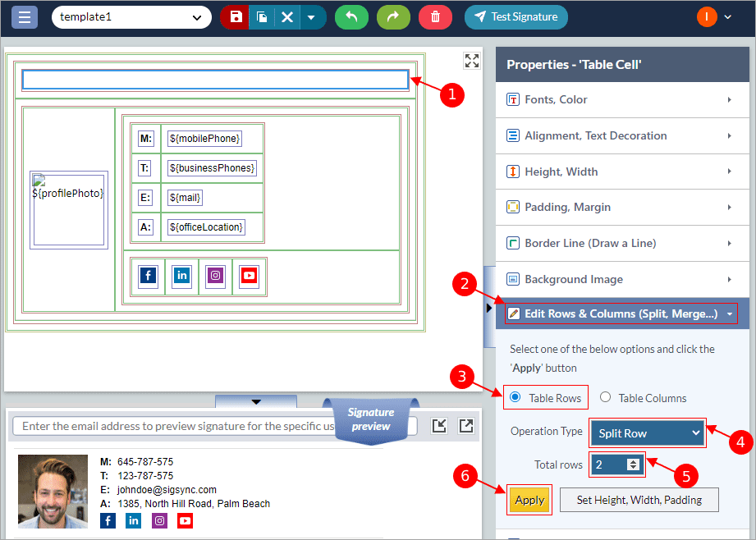Select the Table Rows radio option
The height and width of the screenshot is (540, 756).
(515, 398)
